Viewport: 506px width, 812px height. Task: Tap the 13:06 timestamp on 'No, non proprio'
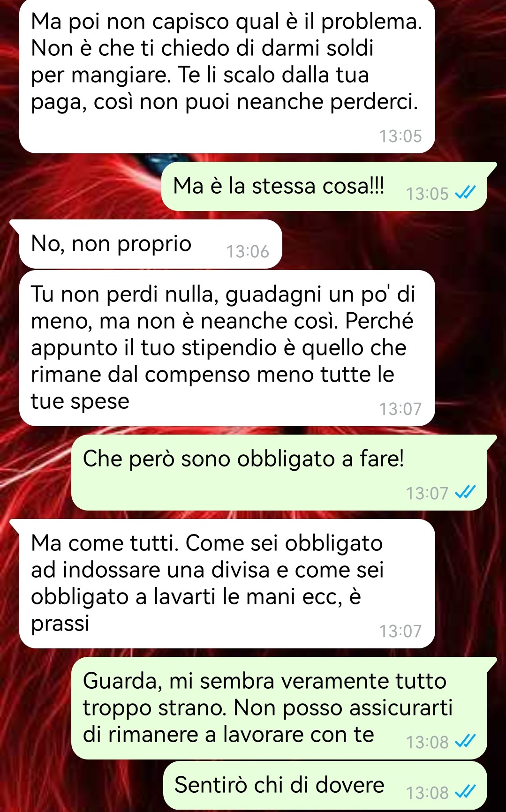[x=248, y=252]
